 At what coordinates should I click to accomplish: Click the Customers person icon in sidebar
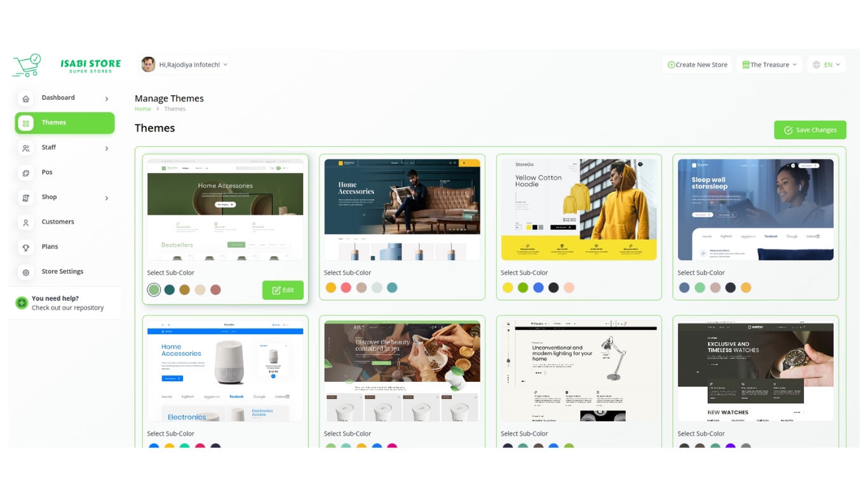(x=26, y=222)
